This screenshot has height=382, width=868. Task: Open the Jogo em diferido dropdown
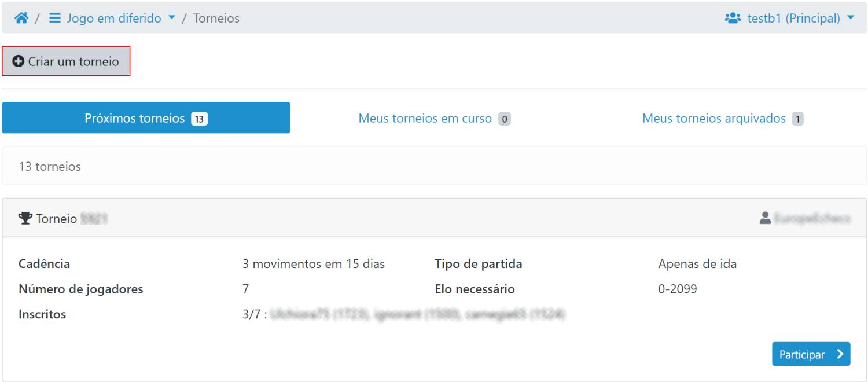[x=112, y=18]
